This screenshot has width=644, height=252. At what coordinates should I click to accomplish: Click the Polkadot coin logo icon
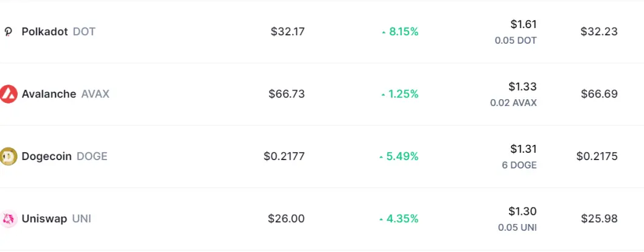coord(8,32)
